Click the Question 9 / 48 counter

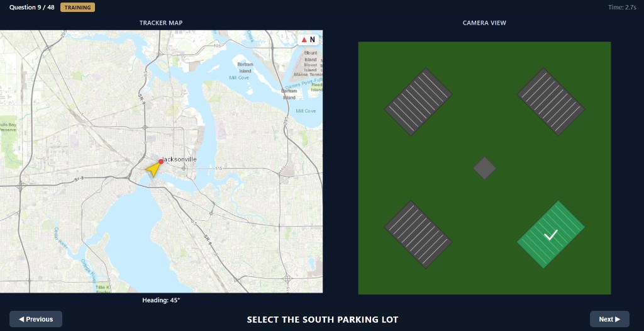[x=32, y=8]
